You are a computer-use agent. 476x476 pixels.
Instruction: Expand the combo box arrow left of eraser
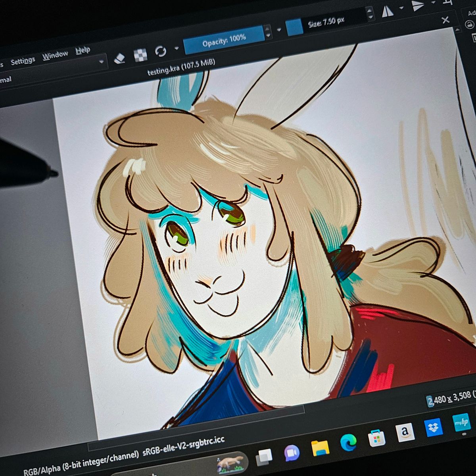tap(101, 61)
